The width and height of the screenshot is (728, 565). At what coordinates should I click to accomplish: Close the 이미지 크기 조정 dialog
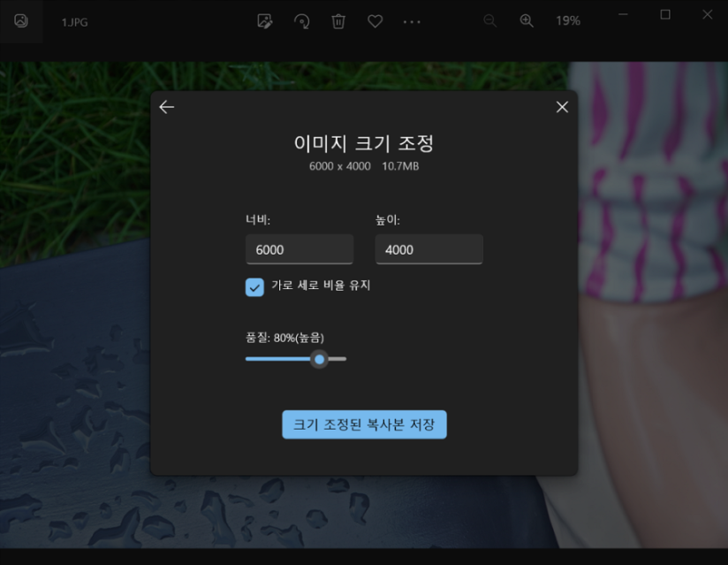[x=562, y=107]
